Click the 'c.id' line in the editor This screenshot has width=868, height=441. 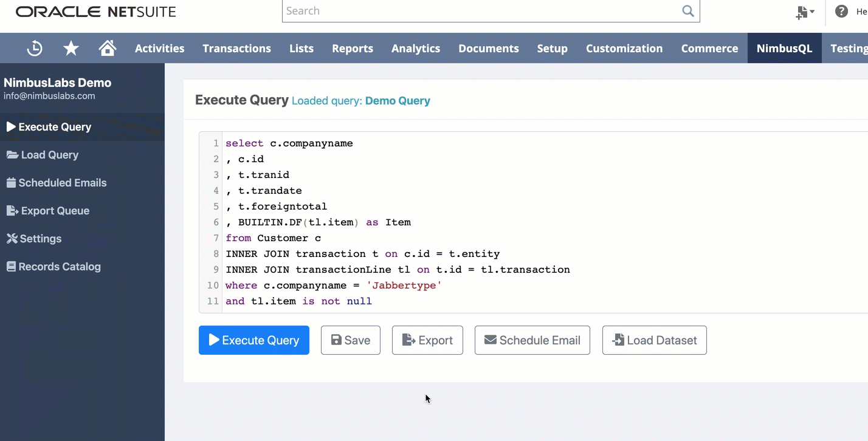245,159
